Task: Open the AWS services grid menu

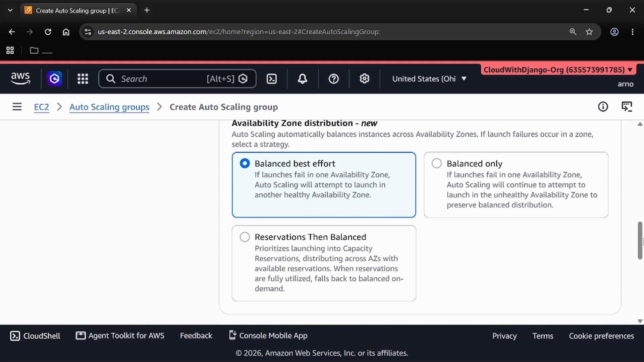Action: [83, 79]
